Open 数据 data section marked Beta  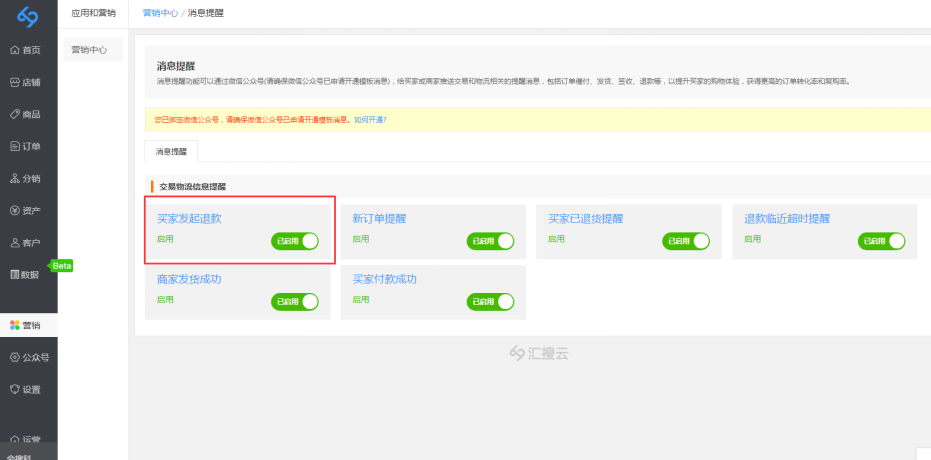[x=15, y=274]
